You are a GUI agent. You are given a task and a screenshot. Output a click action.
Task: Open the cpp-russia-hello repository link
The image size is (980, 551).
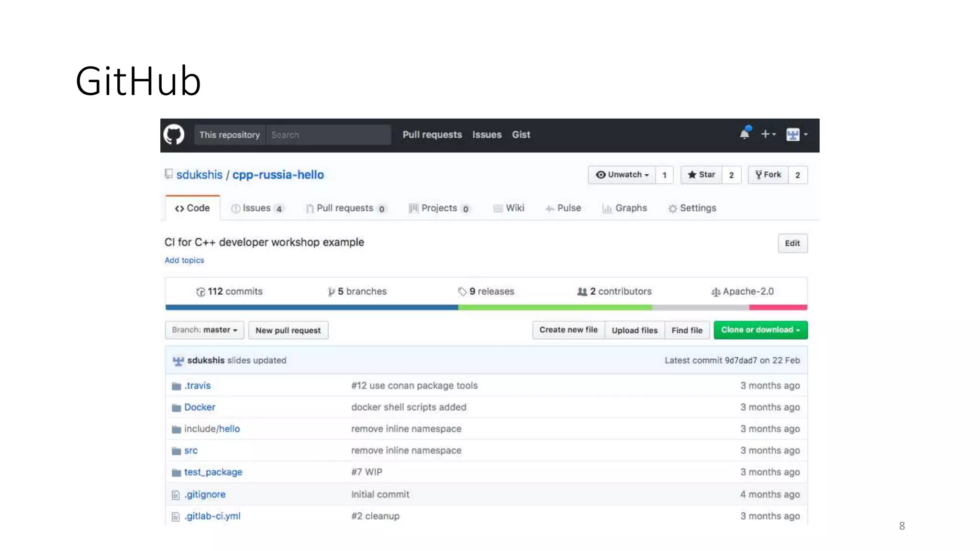[278, 175]
